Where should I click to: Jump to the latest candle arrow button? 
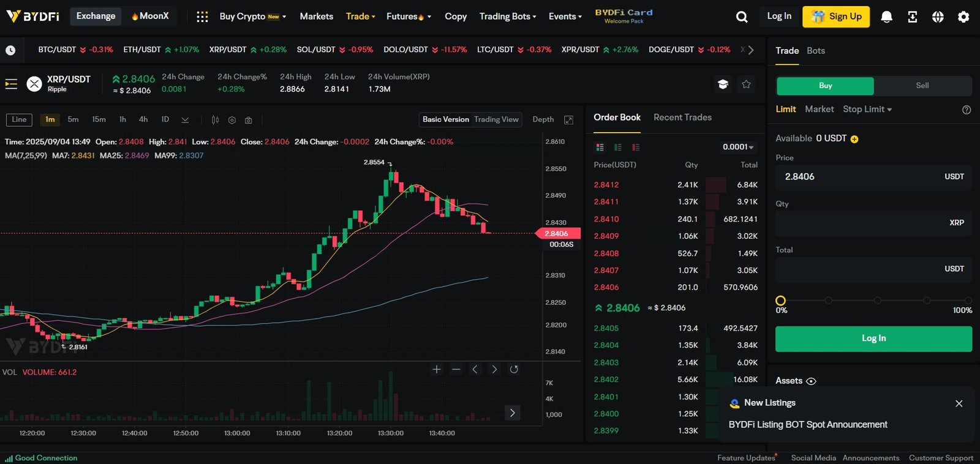(513, 413)
